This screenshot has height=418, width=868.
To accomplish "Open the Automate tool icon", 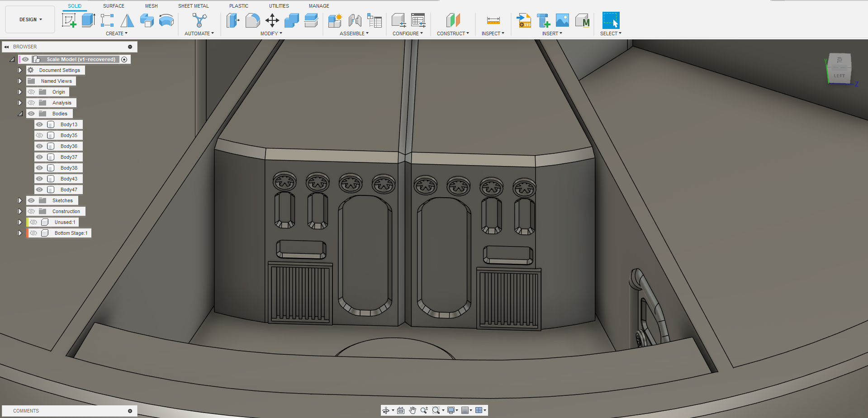I will [199, 20].
